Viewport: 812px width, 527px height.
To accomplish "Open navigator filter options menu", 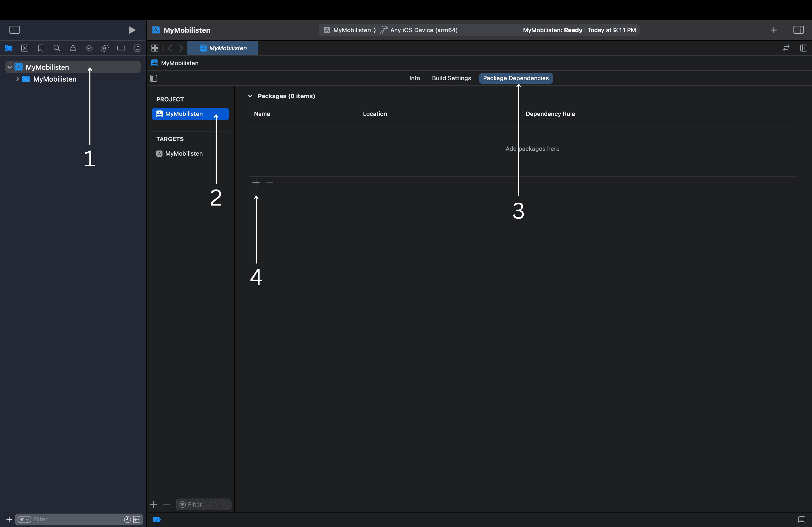I will point(24,519).
